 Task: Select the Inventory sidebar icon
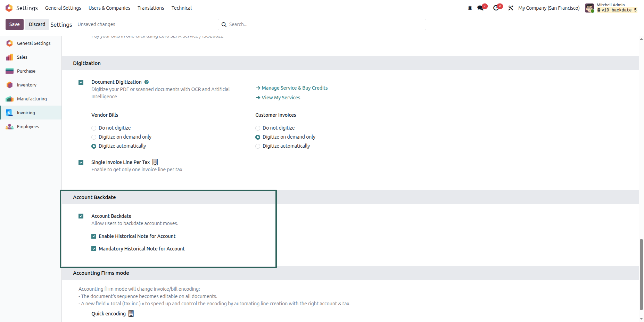point(10,85)
